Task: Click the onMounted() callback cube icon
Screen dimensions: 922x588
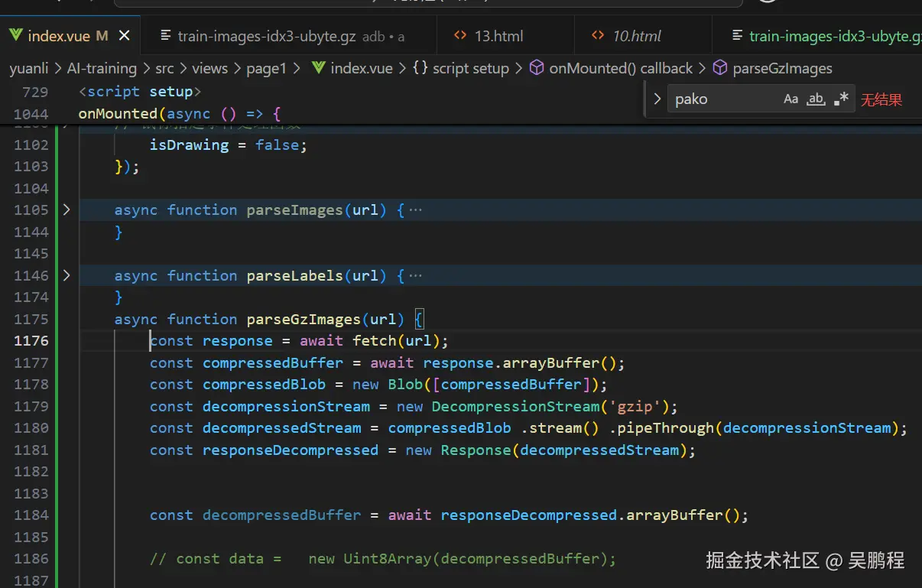Action: [537, 68]
